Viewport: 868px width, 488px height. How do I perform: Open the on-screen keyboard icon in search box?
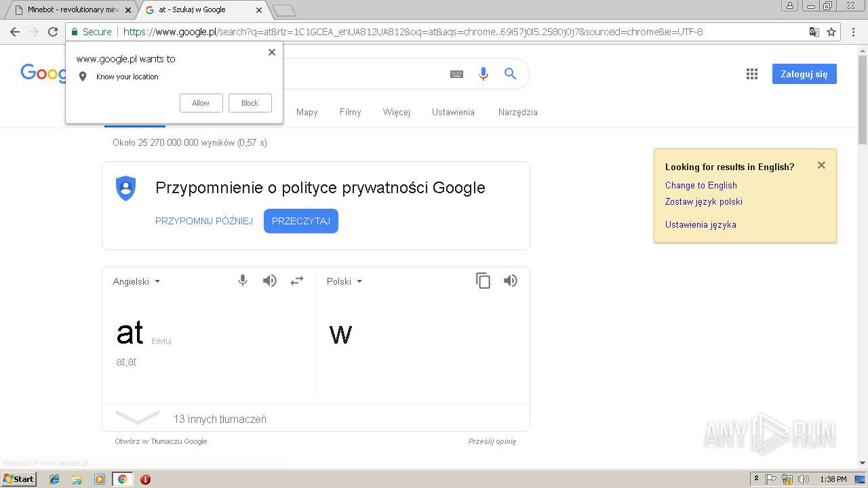tap(457, 74)
